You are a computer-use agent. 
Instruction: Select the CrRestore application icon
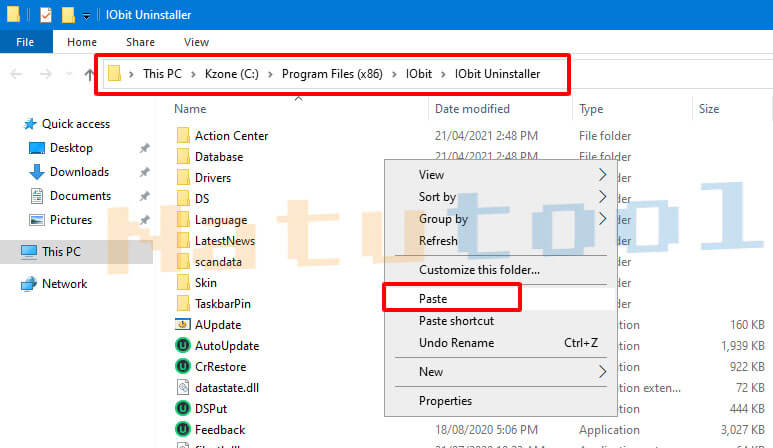[x=183, y=367]
